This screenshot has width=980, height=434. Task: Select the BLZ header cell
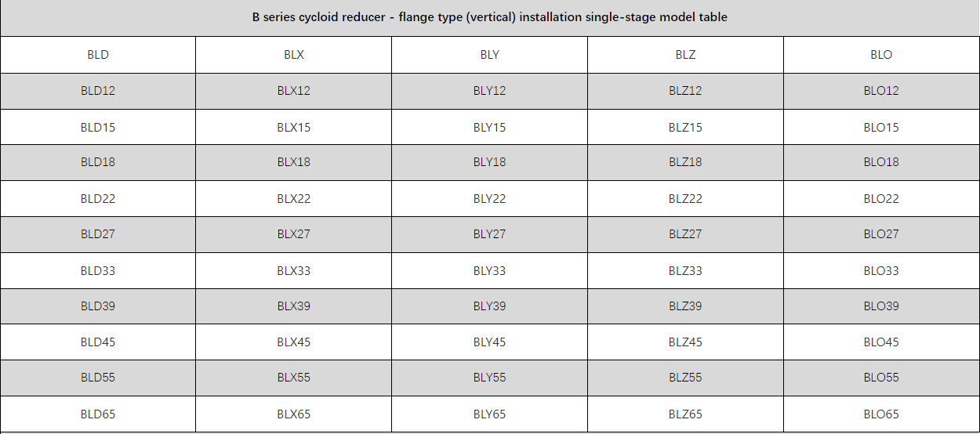point(685,55)
